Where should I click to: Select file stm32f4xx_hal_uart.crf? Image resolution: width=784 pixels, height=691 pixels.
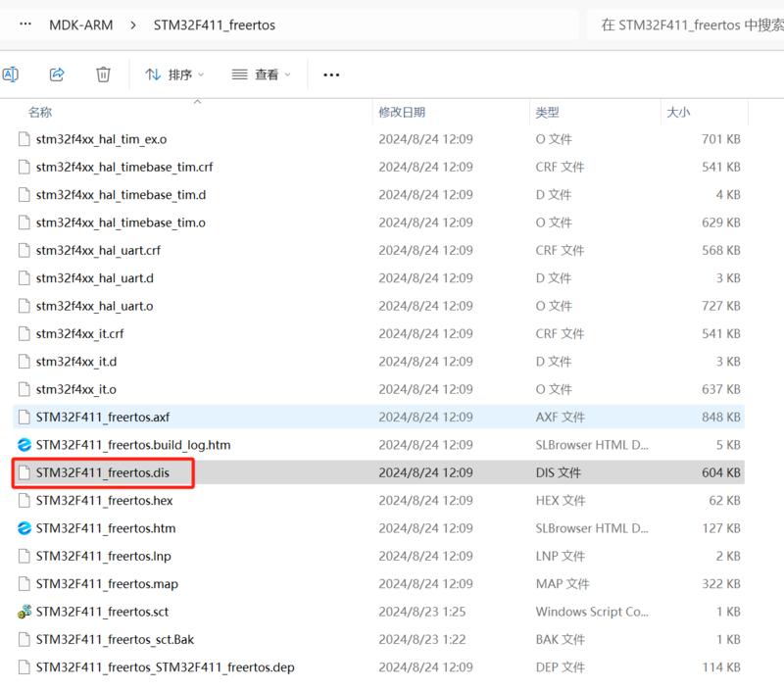pyautogui.click(x=378, y=251)
